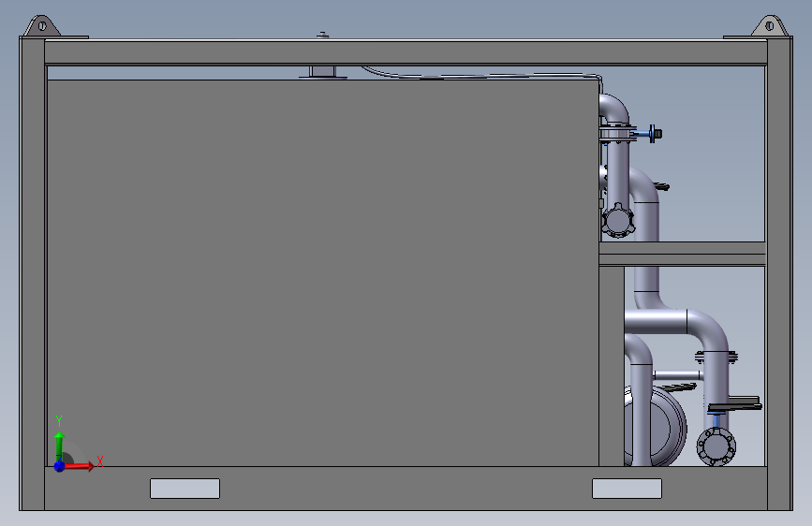Screen dimensions: 812x526
Task: Select the small fitting above the top beam
Action: pyautogui.click(x=322, y=36)
